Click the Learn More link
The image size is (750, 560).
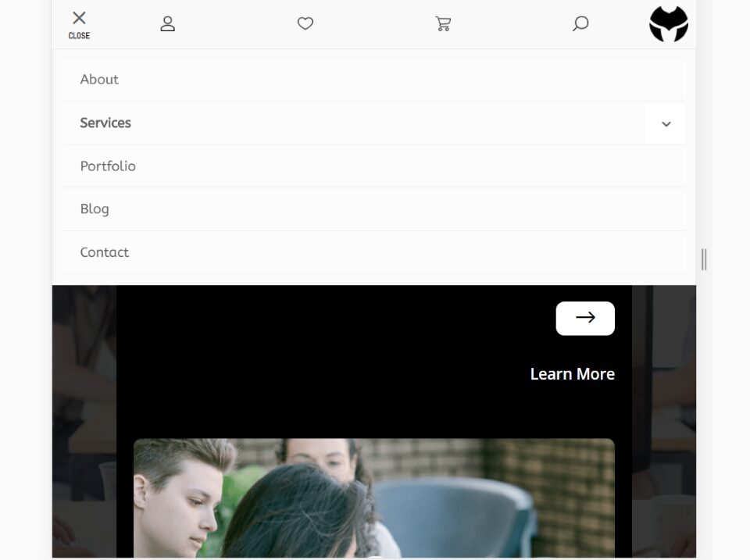[572, 374]
